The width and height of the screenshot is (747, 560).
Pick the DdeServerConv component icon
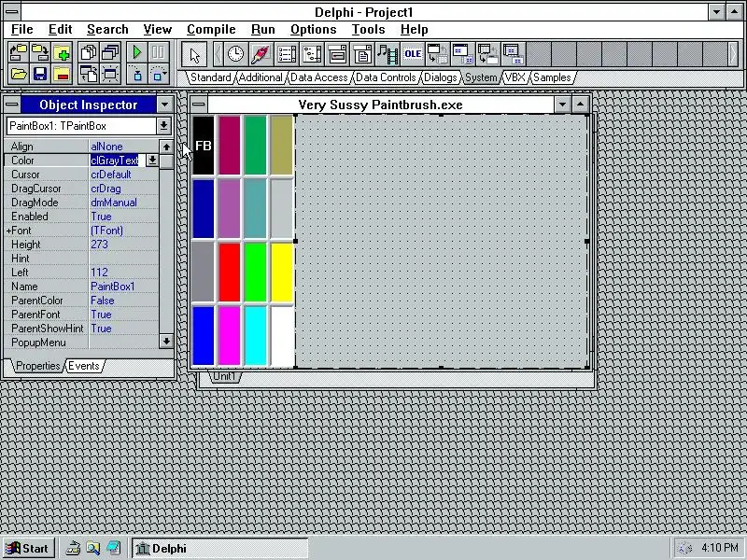(488, 54)
